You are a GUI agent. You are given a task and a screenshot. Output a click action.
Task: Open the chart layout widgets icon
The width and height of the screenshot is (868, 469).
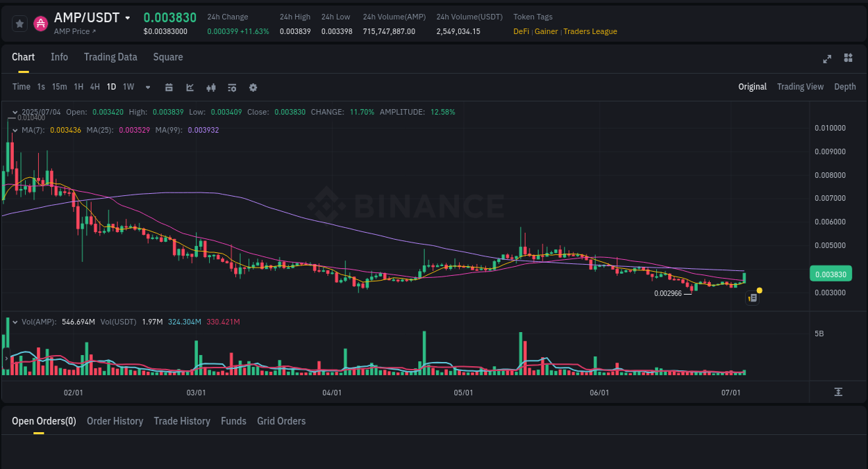click(848, 59)
